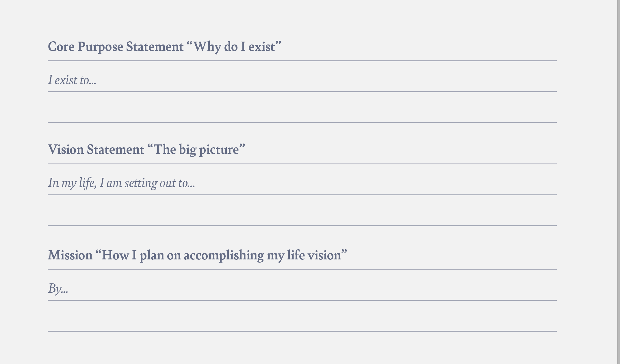This screenshot has width=620, height=364.
Task: Click the blank line below "I exist to..."
Action: coord(302,107)
